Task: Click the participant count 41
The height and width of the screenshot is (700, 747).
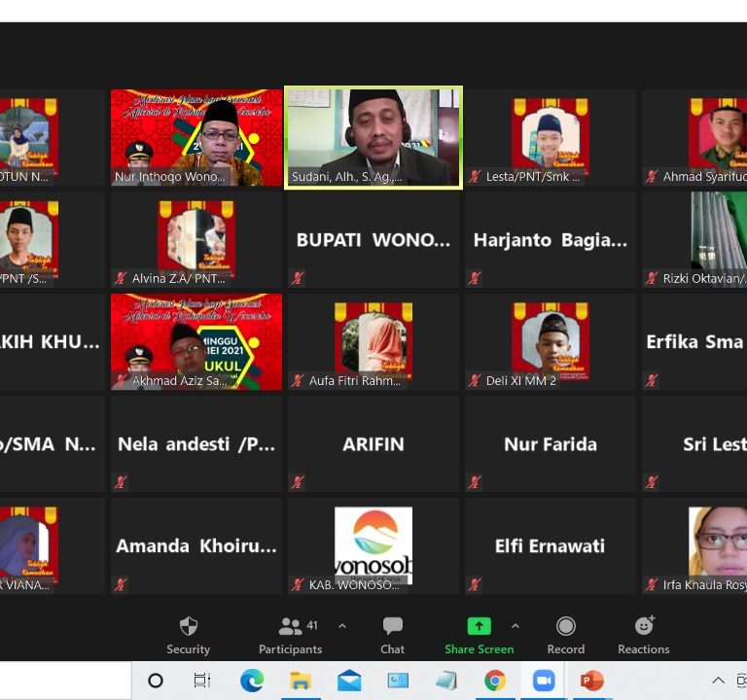Action: point(312,625)
